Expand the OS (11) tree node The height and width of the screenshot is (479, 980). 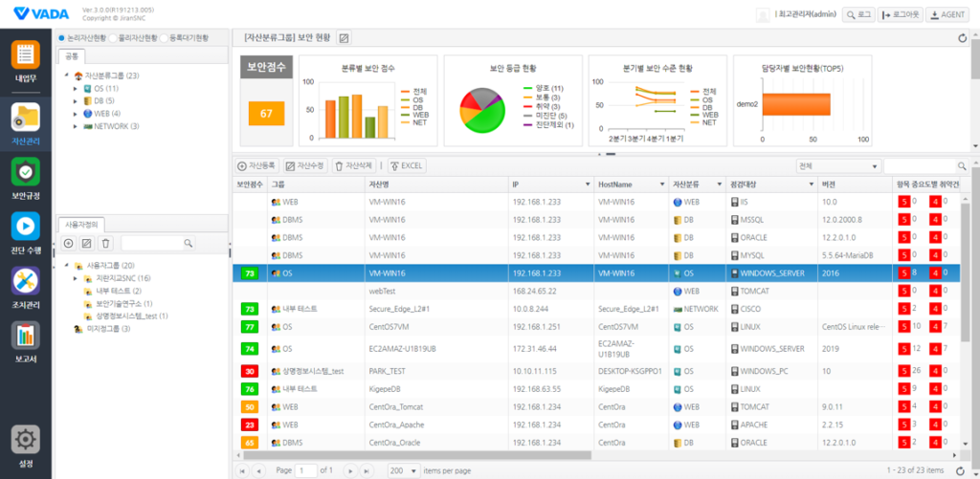coord(76,88)
